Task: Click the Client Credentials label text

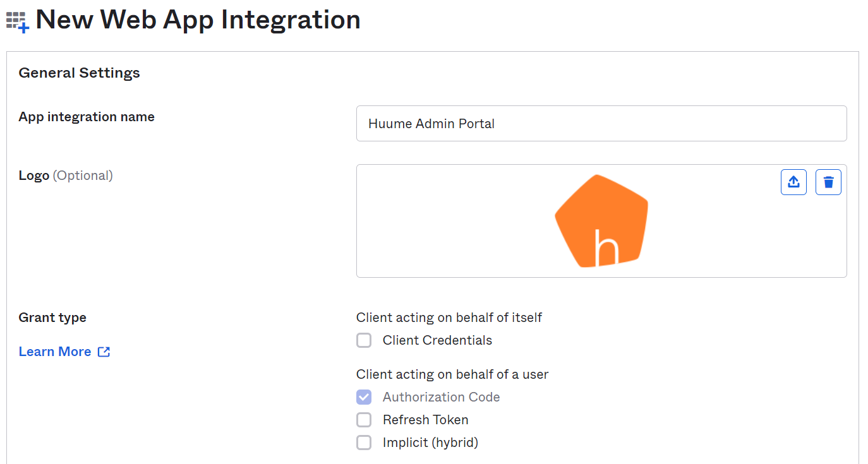Action: tap(437, 340)
